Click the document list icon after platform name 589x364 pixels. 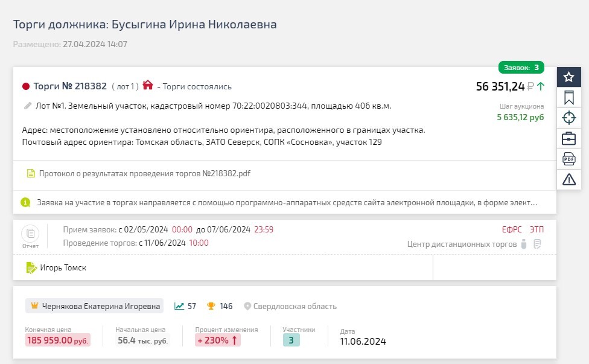[537, 244]
